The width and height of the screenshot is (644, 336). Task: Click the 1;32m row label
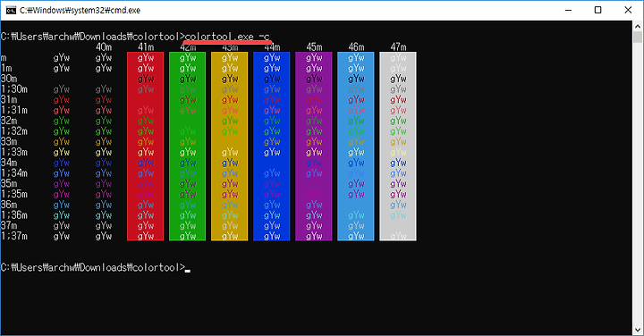(14, 130)
